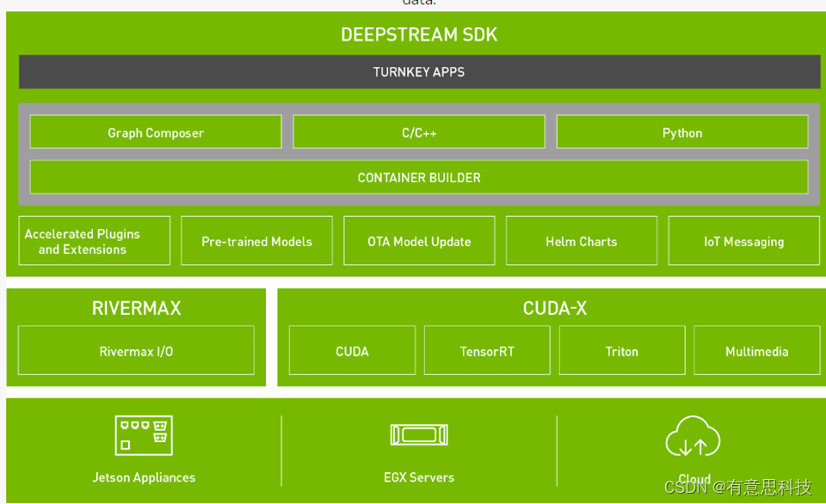Select the TURNKEY APPS bar
The width and height of the screenshot is (826, 504).
(x=419, y=71)
